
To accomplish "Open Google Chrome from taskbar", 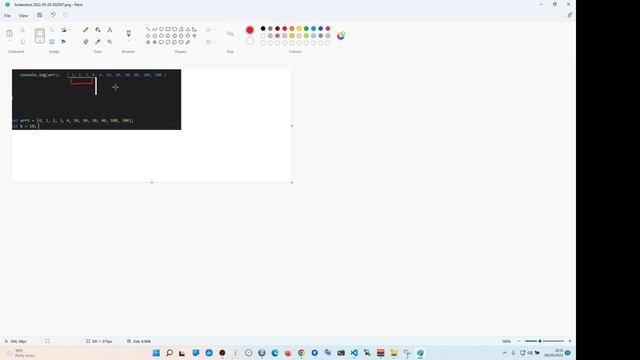I will 301,353.
